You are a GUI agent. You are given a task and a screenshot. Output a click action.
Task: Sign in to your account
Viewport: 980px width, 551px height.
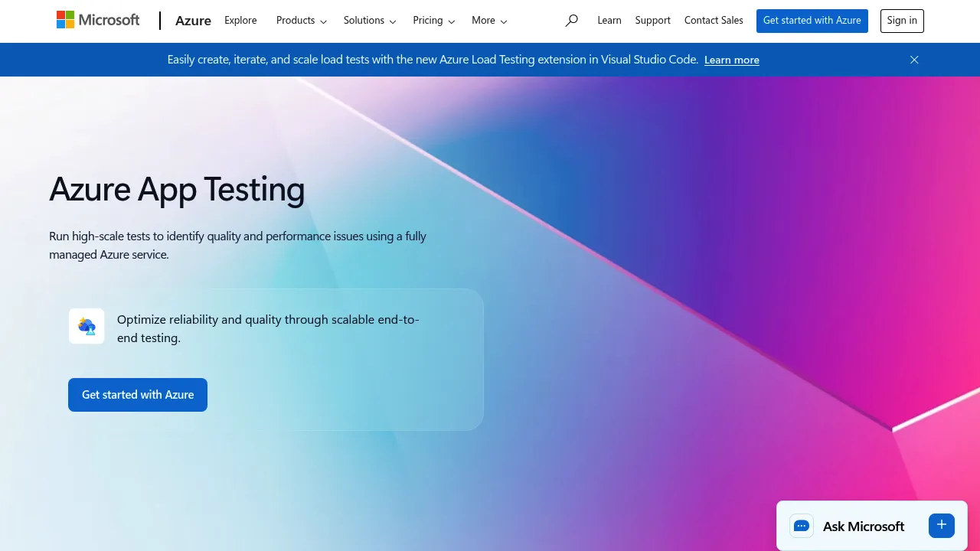click(902, 21)
